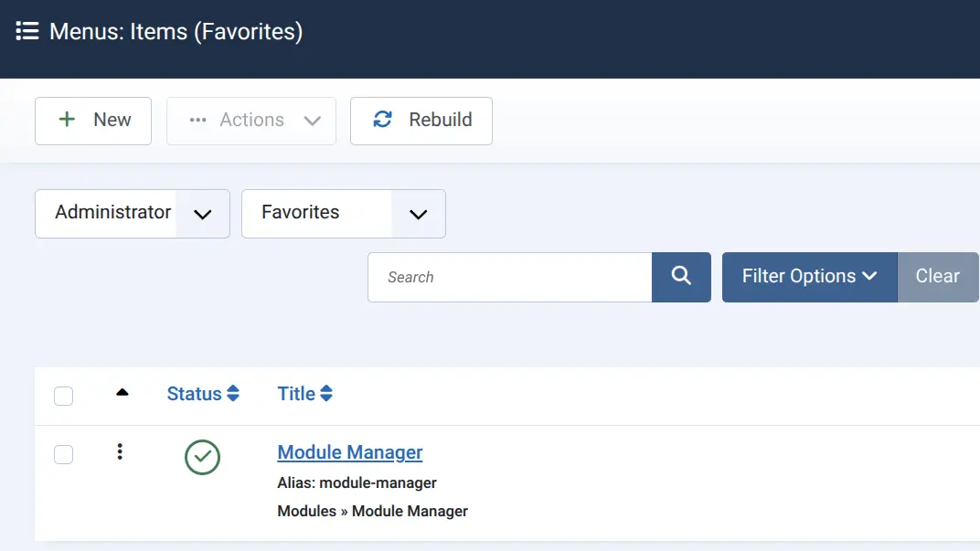Viewport: 980px width, 551px height.
Task: Click the ellipsis icon on the Actions button
Action: tap(197, 120)
